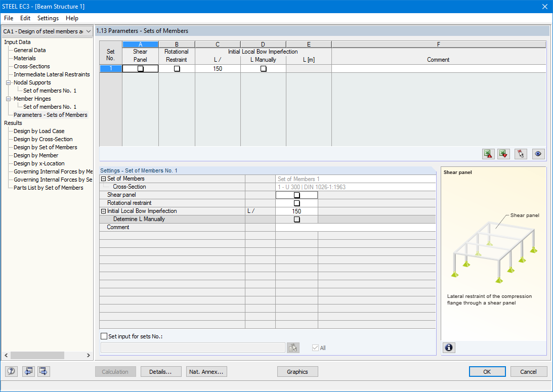Click column A header in table

[x=140, y=45]
